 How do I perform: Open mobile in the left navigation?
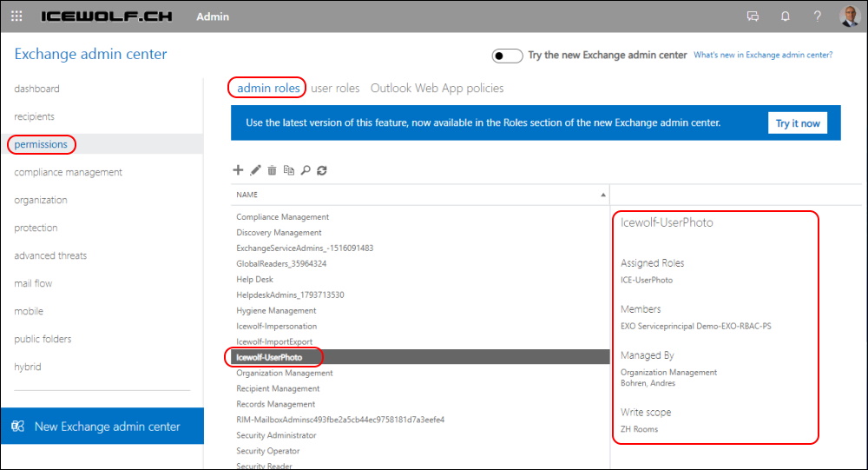(29, 311)
